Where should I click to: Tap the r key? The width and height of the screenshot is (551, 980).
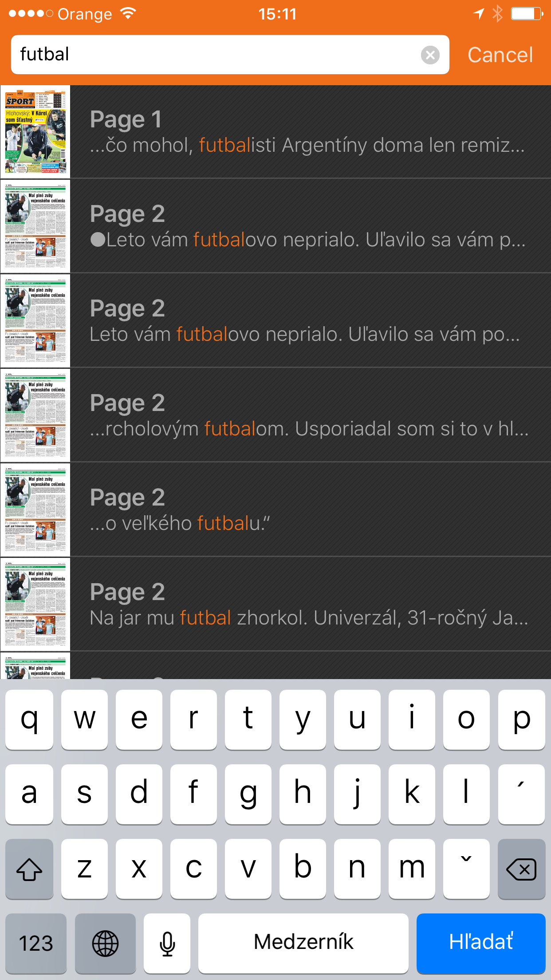(x=193, y=719)
